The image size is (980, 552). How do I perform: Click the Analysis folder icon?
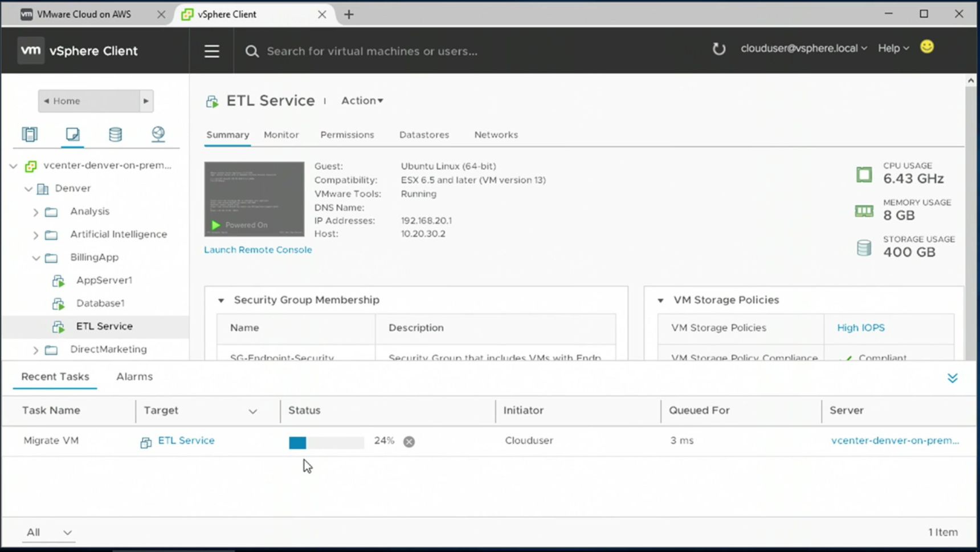[x=51, y=212]
